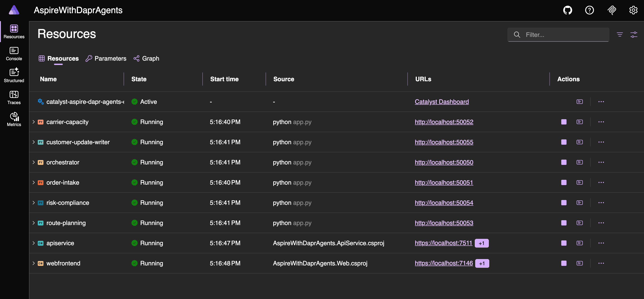The height and width of the screenshot is (299, 644).
Task: Expand the apiservice row
Action: click(x=34, y=243)
